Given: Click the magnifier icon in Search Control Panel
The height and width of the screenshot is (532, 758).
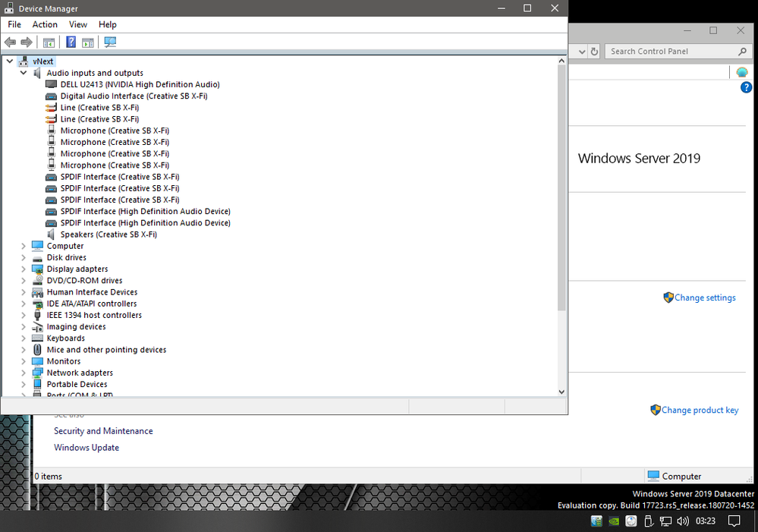Looking at the screenshot, I should coord(743,52).
